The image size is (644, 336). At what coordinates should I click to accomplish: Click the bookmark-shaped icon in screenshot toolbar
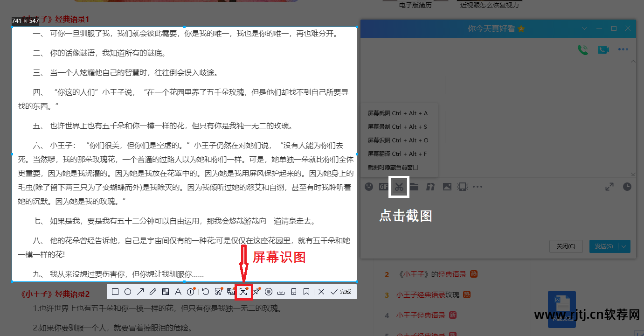point(306,292)
